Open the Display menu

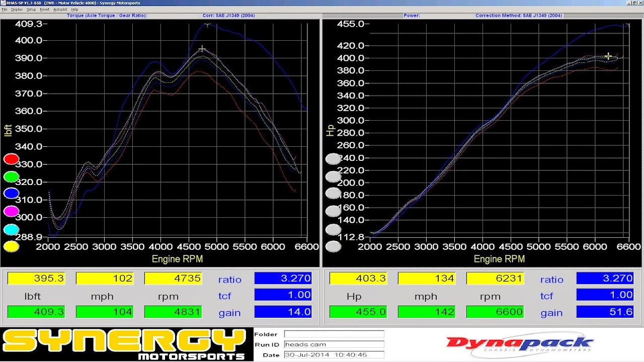[17, 10]
